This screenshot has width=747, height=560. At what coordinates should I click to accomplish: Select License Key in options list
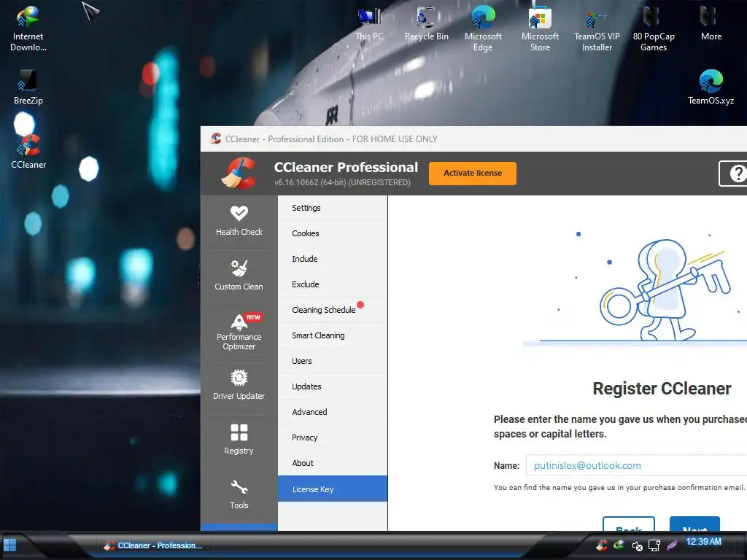point(333,489)
